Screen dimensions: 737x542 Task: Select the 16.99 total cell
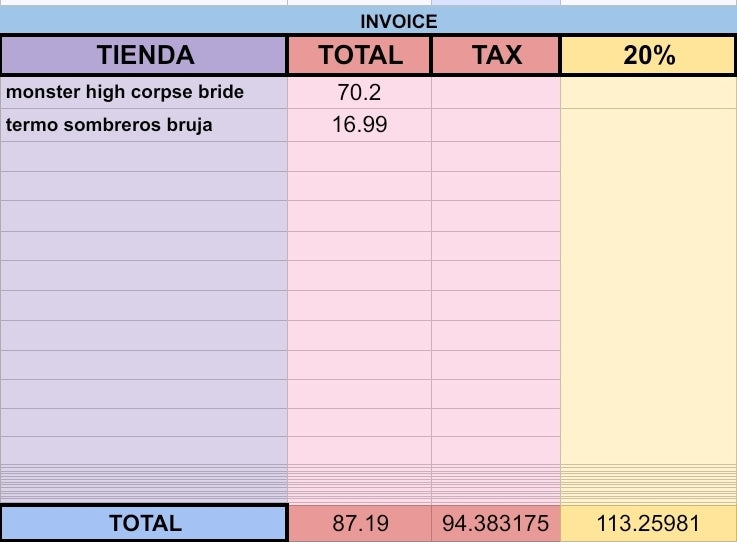click(360, 125)
